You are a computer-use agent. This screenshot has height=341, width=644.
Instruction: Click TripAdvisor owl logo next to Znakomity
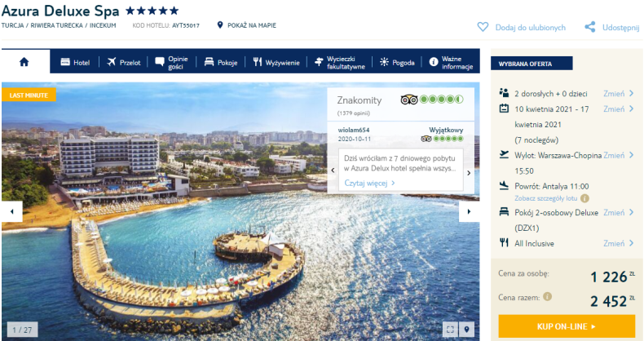(x=409, y=100)
